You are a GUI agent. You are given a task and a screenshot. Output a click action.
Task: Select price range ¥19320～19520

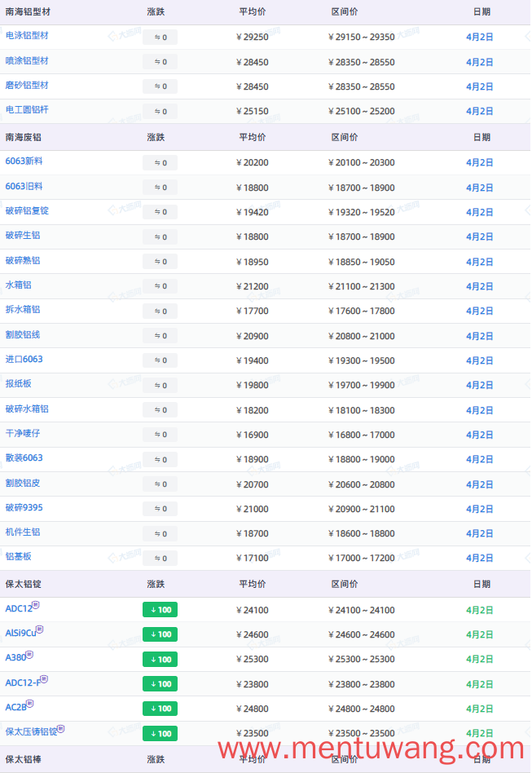362,213
